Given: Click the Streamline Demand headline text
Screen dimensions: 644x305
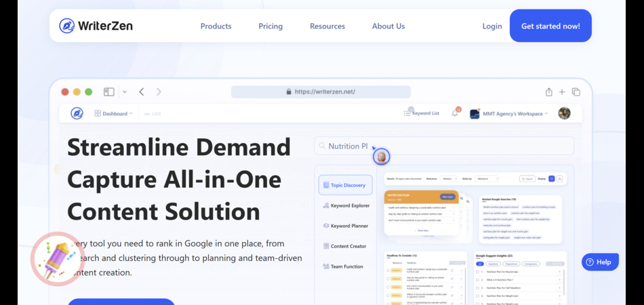Looking at the screenshot, I should (x=179, y=147).
